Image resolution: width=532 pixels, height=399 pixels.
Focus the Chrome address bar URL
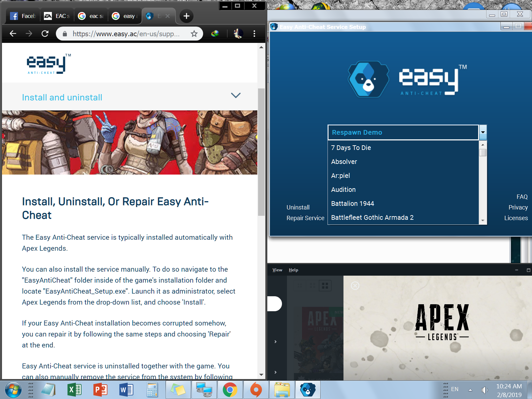point(126,34)
